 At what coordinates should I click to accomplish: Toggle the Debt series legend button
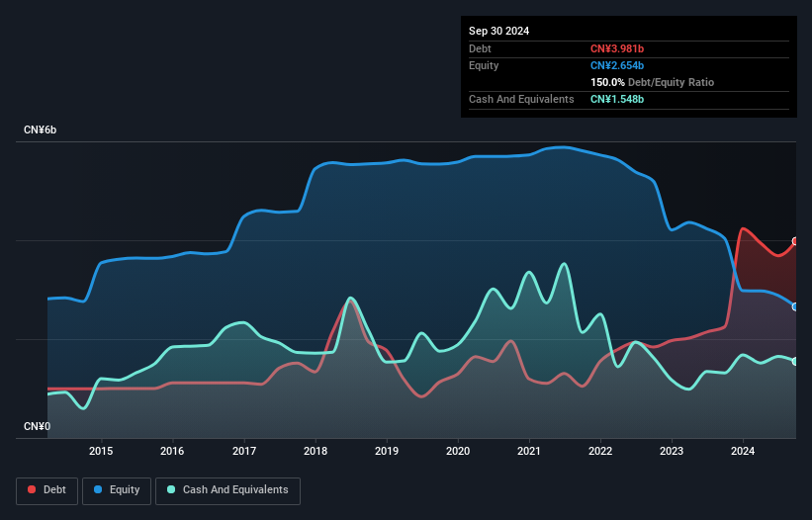pos(47,490)
